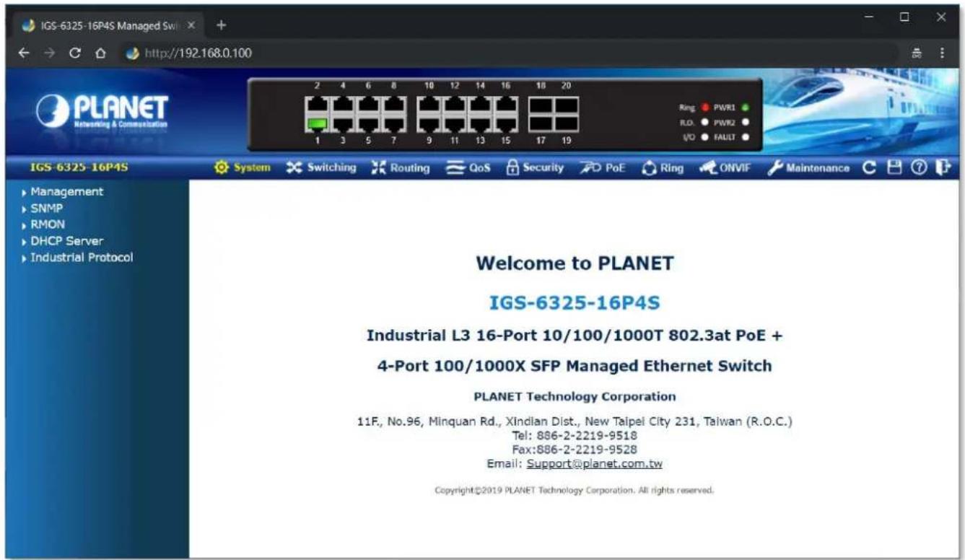Screen dimensions: 965x560
Task: Click the Fax:886-2-2219-9528 text
Action: pos(575,449)
